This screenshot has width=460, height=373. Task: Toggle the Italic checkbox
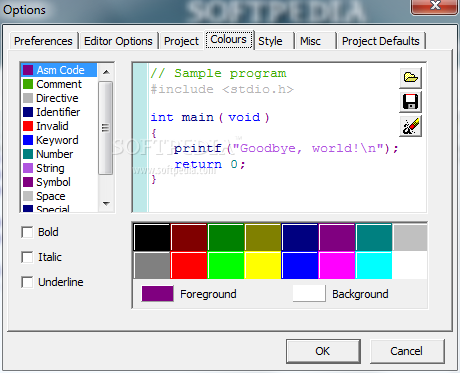[x=27, y=257]
